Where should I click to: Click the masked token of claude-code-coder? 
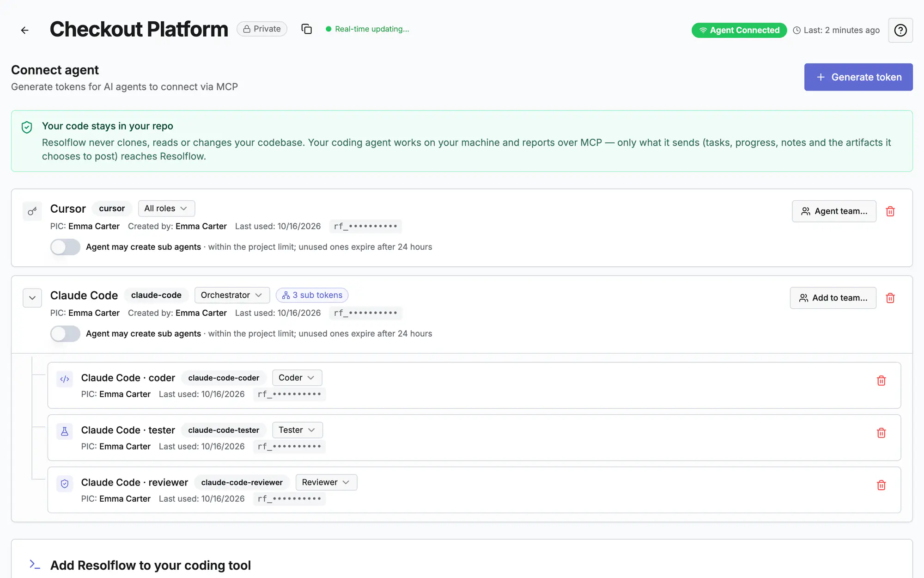coord(289,394)
